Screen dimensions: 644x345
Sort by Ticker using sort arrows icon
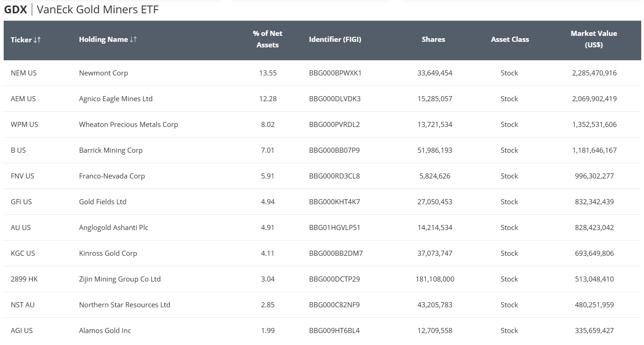[37, 40]
